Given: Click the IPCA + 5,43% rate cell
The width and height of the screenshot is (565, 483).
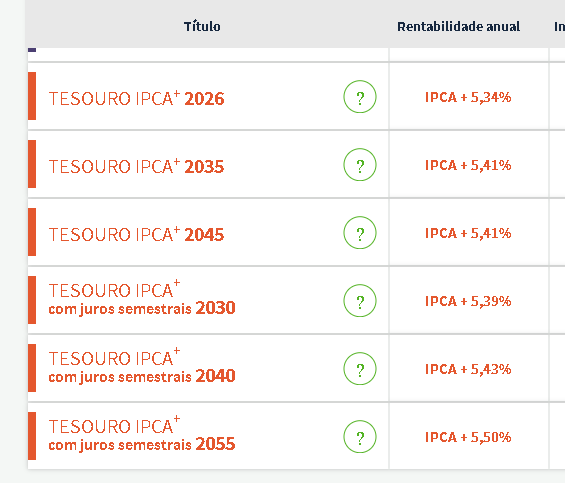Looking at the screenshot, I should point(468,369).
